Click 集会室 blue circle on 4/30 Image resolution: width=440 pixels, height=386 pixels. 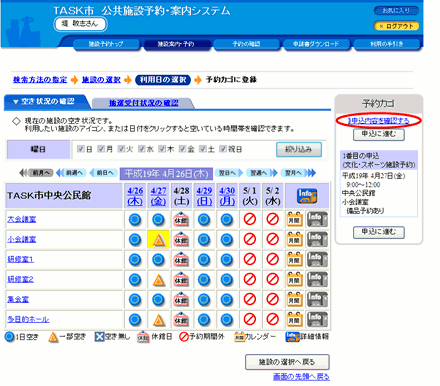click(x=227, y=300)
